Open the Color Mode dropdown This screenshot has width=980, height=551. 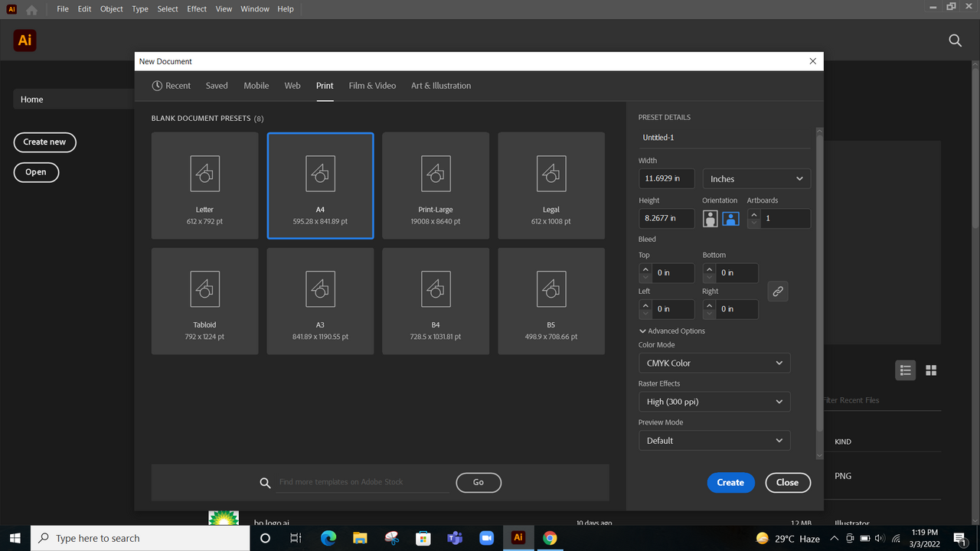(714, 363)
